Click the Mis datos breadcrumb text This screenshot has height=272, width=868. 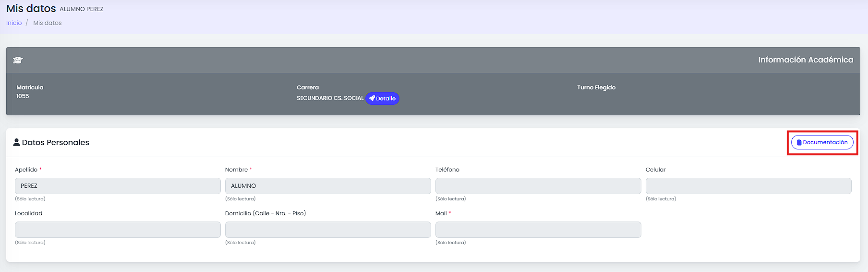(x=48, y=23)
